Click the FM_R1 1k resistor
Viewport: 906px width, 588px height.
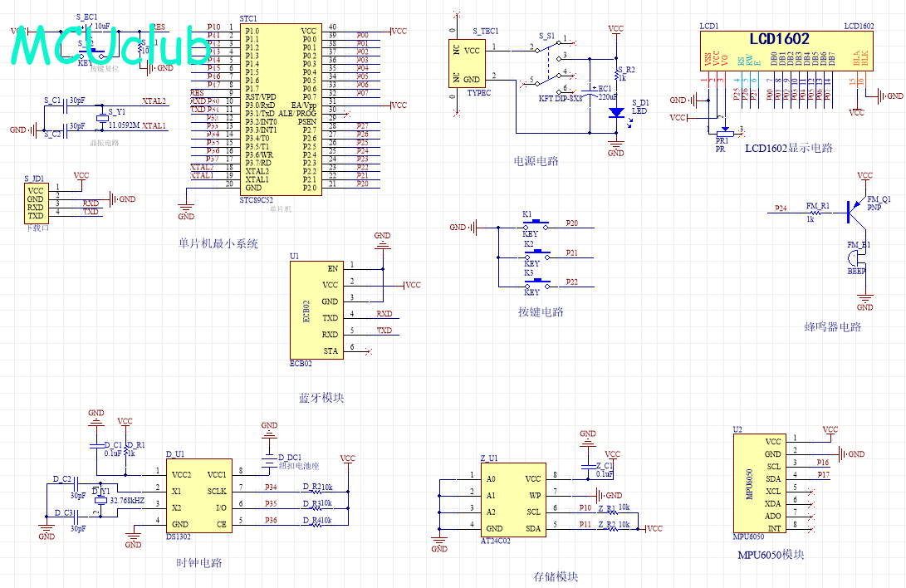pos(817,213)
